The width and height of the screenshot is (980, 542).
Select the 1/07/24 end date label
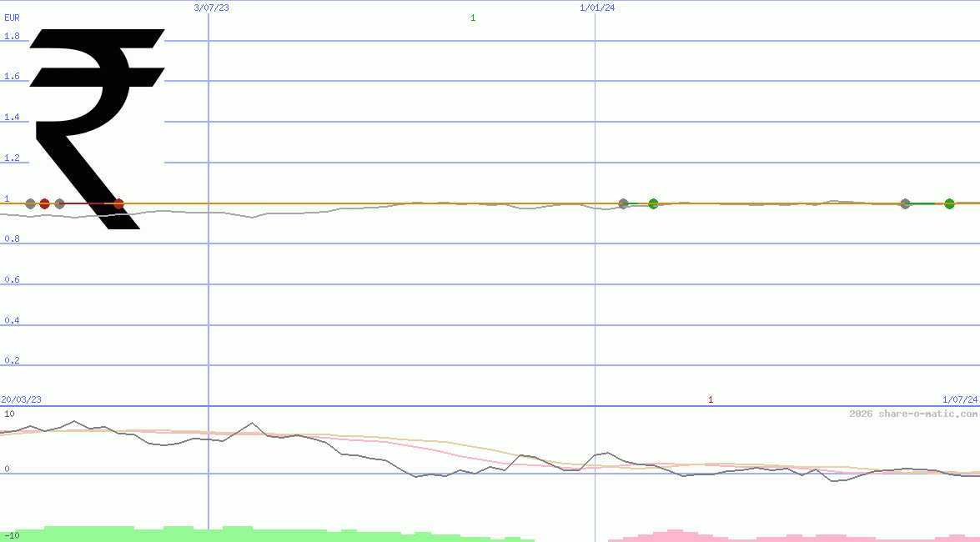[x=959, y=400]
